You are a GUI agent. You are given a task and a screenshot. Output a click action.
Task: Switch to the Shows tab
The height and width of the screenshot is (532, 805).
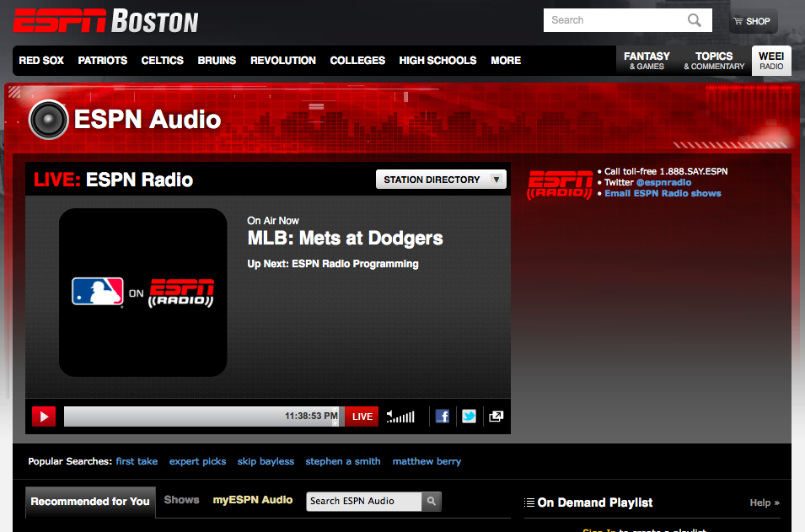coord(181,500)
